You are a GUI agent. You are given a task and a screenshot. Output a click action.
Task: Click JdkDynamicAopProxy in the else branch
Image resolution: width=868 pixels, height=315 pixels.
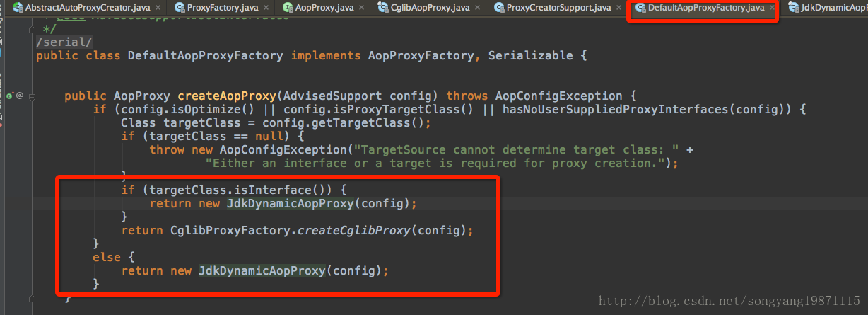(x=262, y=270)
